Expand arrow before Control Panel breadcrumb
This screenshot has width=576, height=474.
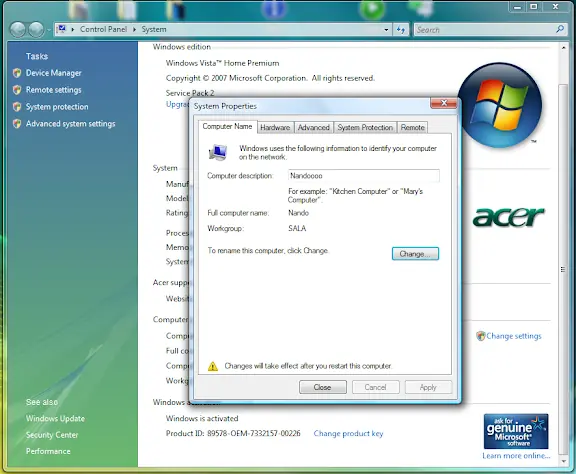72,29
